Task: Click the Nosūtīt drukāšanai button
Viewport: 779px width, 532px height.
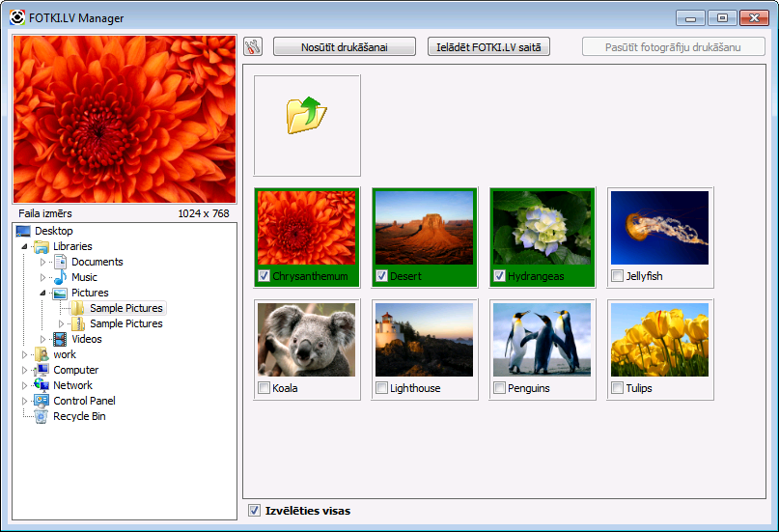Action: (345, 47)
